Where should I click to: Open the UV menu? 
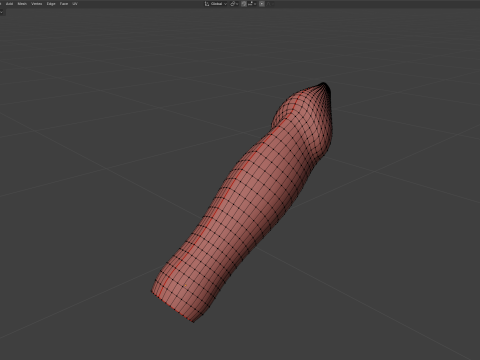click(75, 4)
